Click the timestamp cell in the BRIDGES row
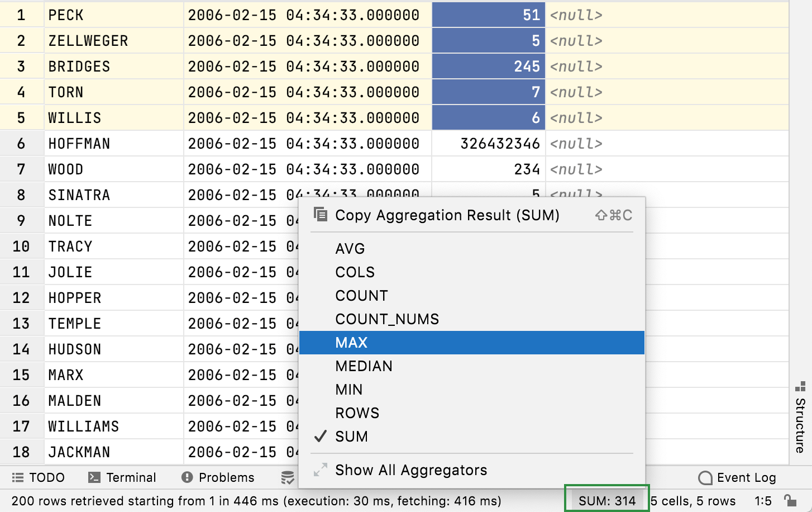812x512 pixels. [x=308, y=67]
